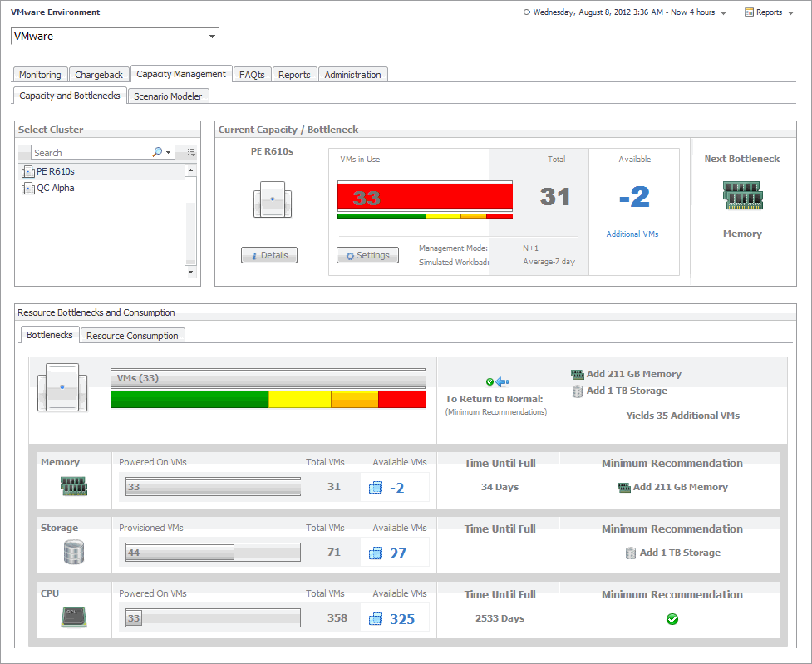Click the red VMs in Use bar

pyautogui.click(x=424, y=197)
